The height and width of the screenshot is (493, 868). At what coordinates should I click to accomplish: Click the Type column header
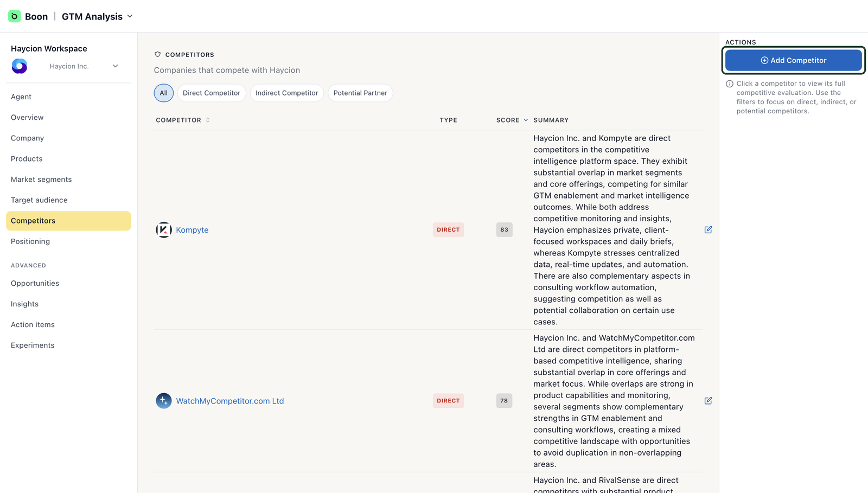click(x=448, y=120)
